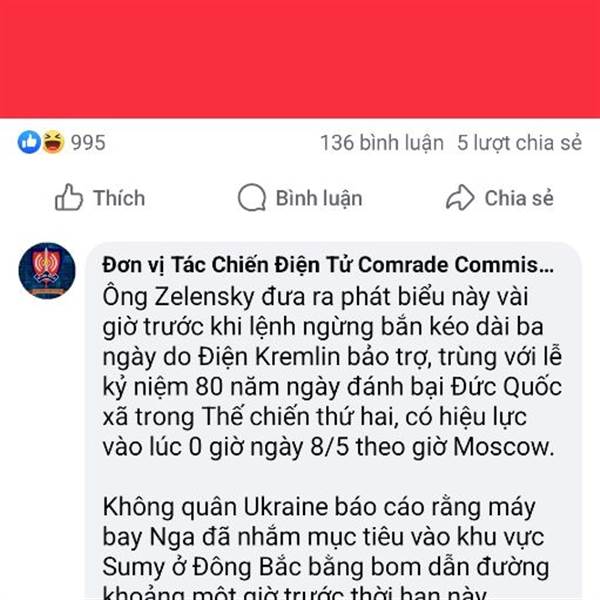Screen dimensions: 600x600
Task: Tap the share arrow icon
Action: (x=460, y=197)
